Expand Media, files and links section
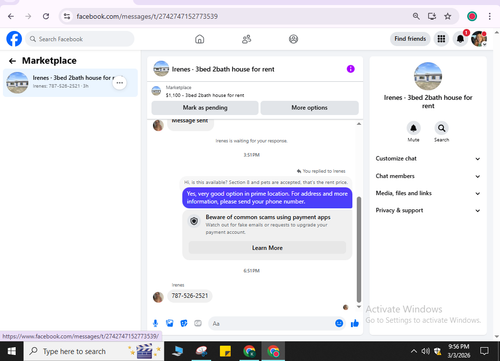500x361 pixels. pos(428,193)
